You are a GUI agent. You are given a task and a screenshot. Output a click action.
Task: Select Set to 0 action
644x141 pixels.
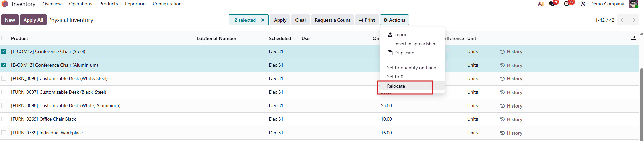click(x=412, y=77)
